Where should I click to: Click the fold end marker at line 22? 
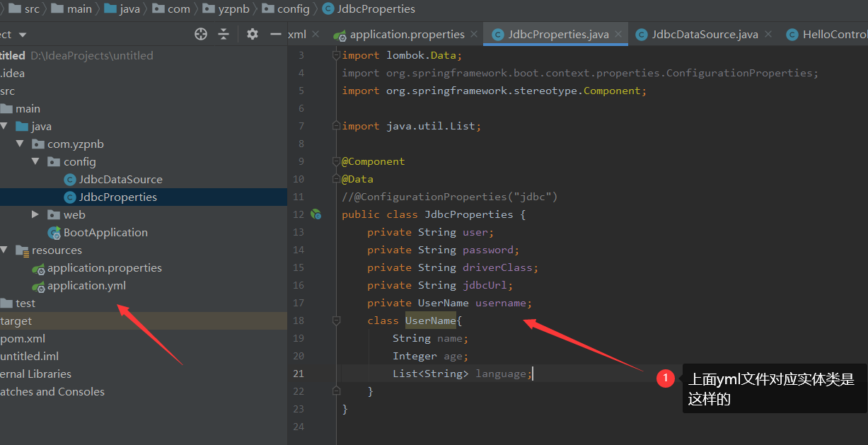[337, 391]
